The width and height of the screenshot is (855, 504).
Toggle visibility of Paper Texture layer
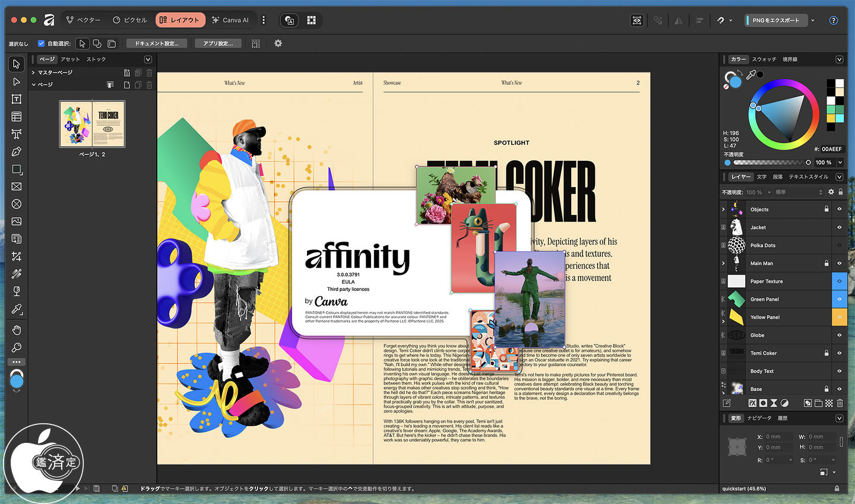click(x=839, y=281)
